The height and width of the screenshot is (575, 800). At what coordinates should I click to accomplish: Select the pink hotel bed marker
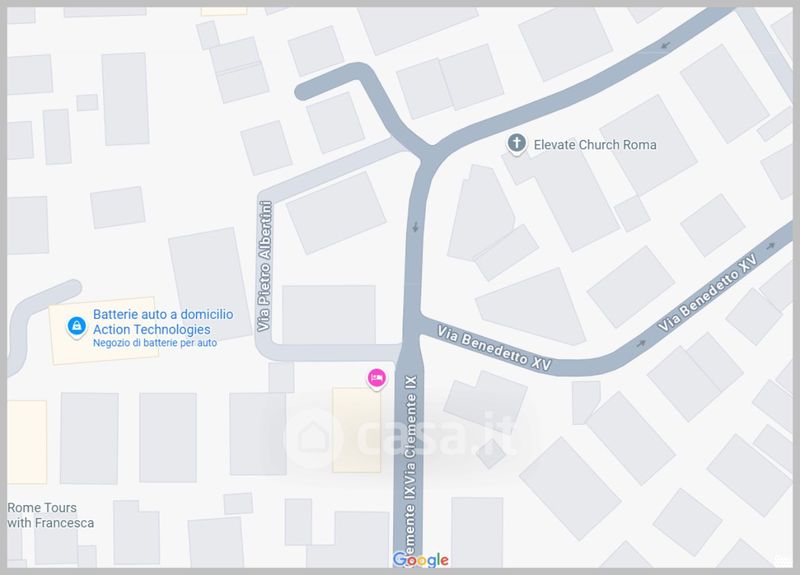click(x=376, y=377)
